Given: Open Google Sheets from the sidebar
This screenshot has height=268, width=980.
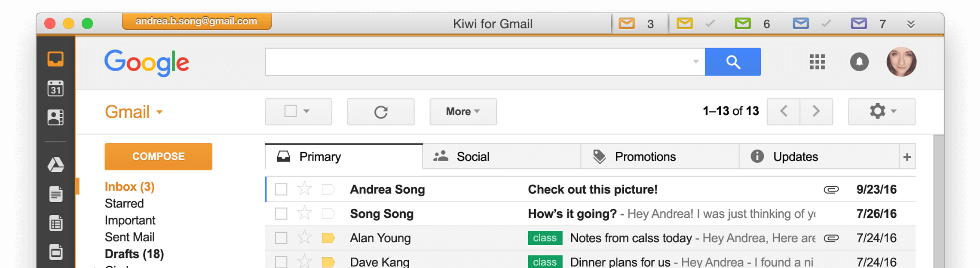Looking at the screenshot, I should (55, 223).
